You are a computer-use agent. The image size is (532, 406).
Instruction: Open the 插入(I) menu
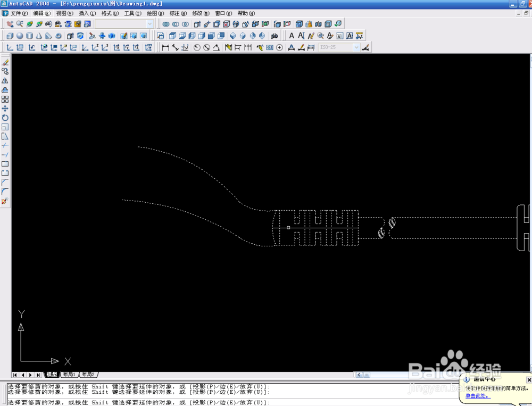(87, 13)
